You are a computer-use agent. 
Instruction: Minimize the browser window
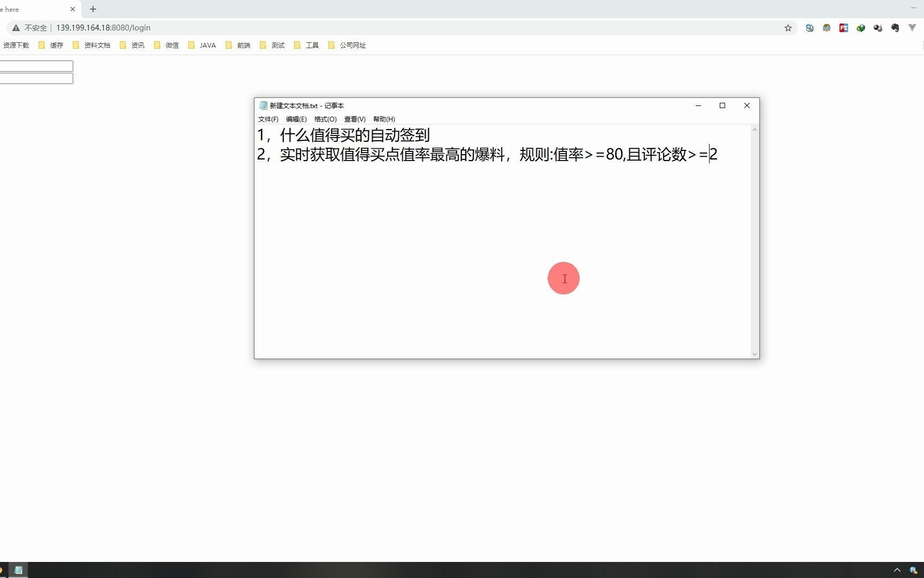coord(913,7)
